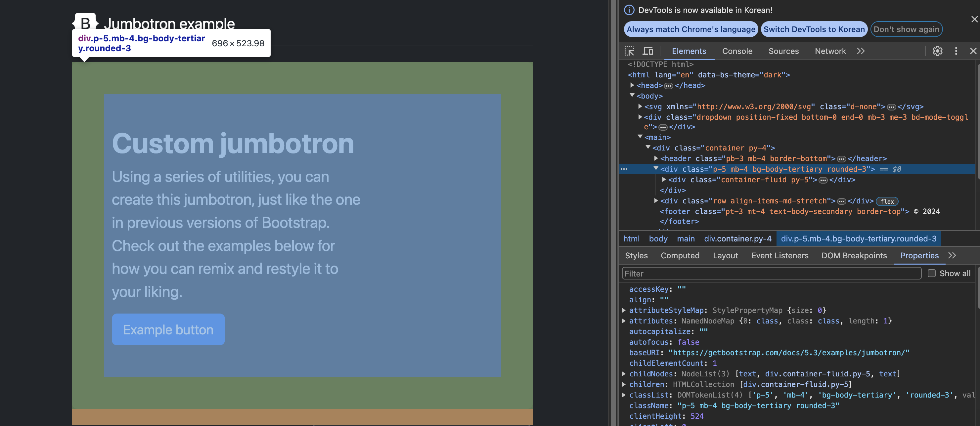The image size is (980, 426).
Task: Select div.container.py-4 breadcrumb
Action: [738, 238]
